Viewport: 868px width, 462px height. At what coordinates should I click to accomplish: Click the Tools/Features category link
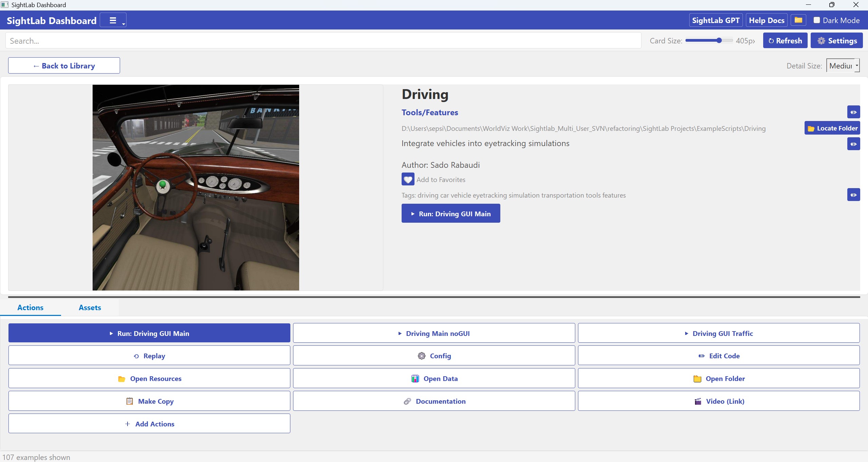point(430,113)
